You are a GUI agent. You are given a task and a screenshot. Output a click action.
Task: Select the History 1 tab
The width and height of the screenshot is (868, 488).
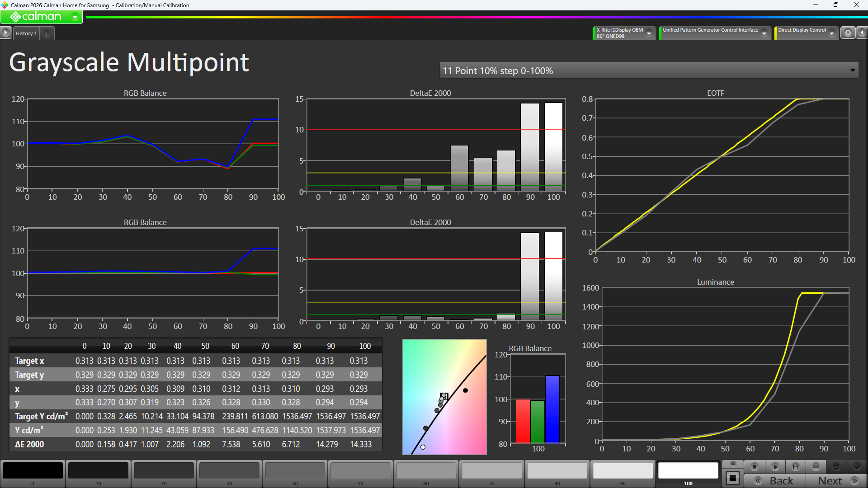[x=26, y=33]
